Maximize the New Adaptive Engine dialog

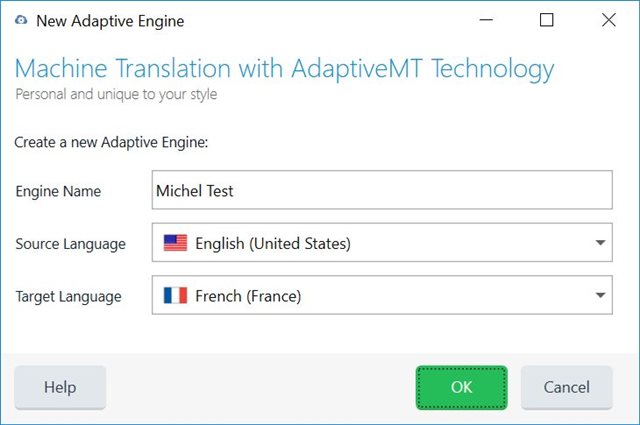click(x=546, y=20)
